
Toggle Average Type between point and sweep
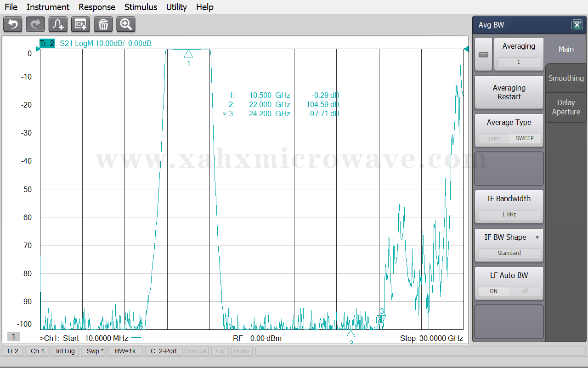[x=509, y=138]
